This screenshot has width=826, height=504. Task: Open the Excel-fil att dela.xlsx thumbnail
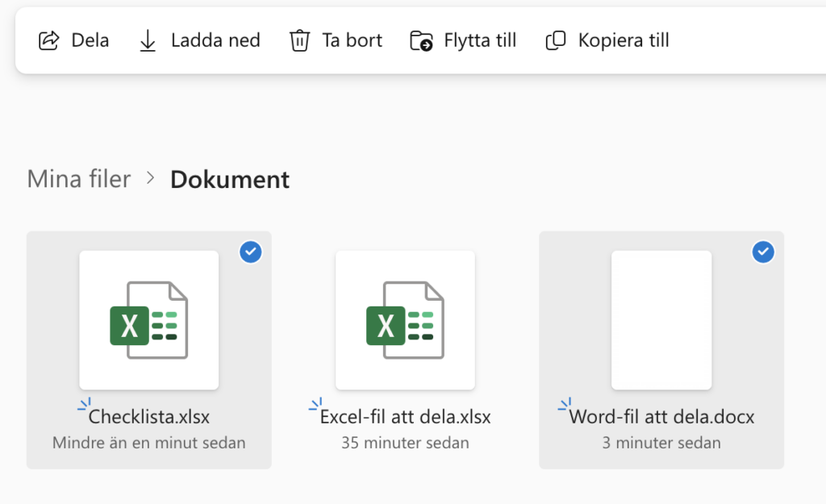click(x=405, y=320)
